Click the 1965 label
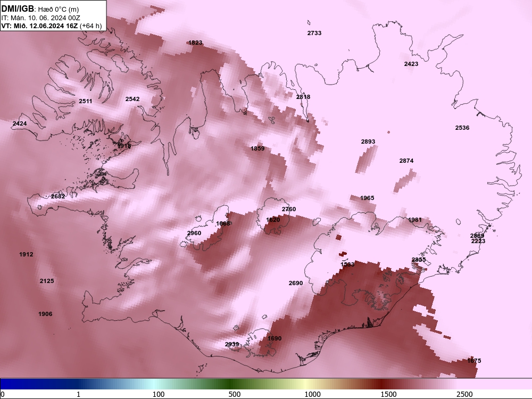Viewport: 532px width, 399px height. pos(367,198)
